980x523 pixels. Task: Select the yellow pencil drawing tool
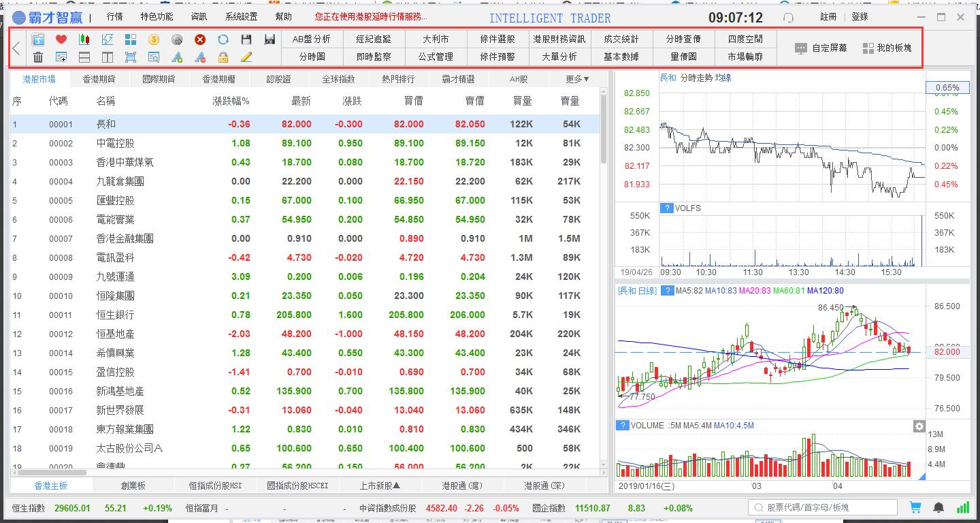click(246, 57)
